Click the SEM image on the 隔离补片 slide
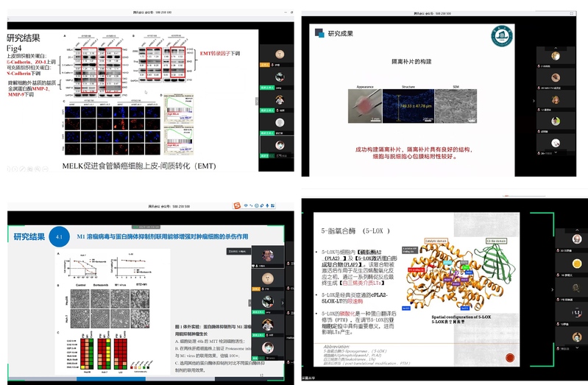 [456, 106]
